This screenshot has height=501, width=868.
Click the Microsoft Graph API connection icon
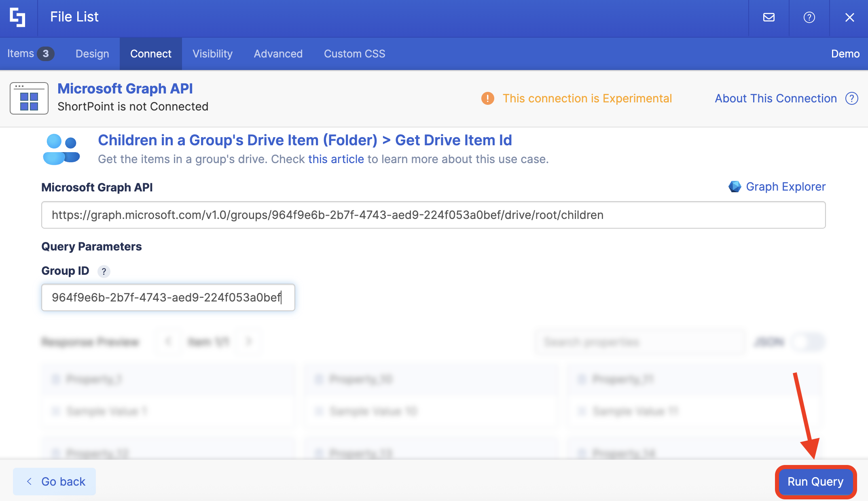(29, 98)
